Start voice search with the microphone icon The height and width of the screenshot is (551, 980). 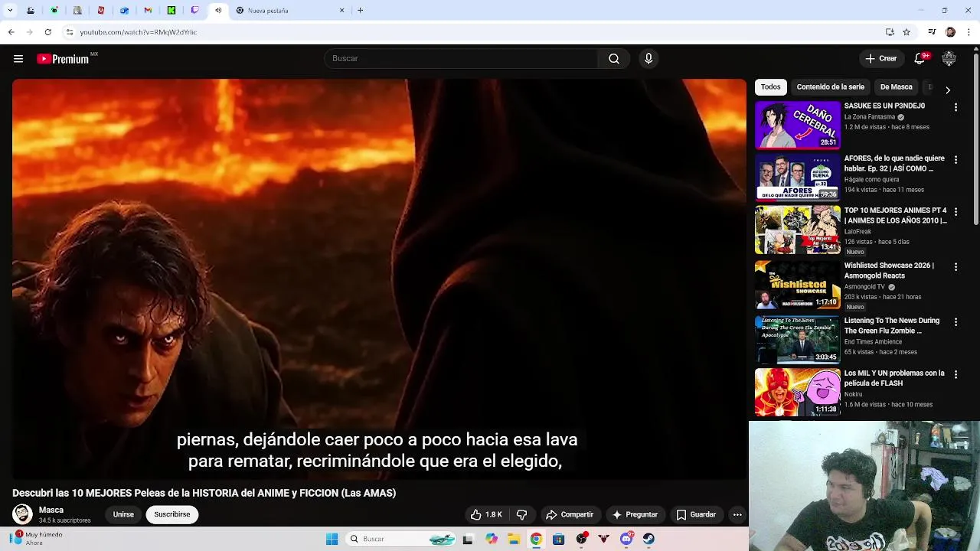[648, 59]
